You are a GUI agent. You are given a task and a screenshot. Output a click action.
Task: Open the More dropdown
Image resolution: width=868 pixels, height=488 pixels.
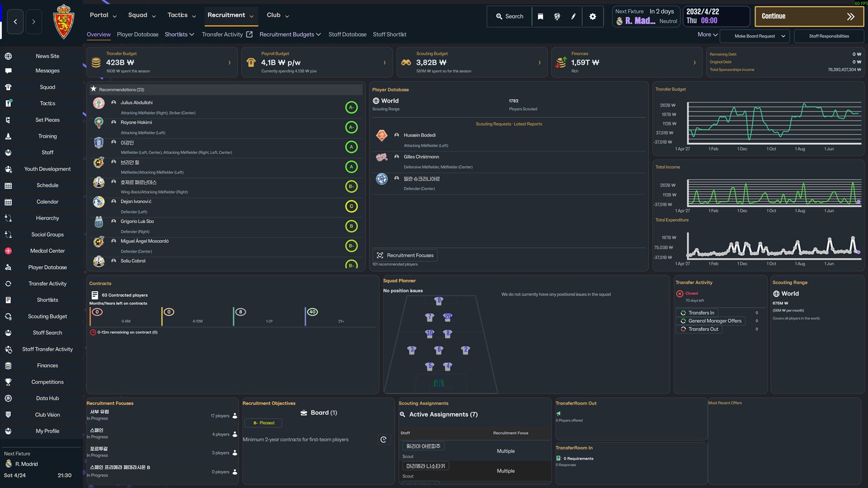707,34
